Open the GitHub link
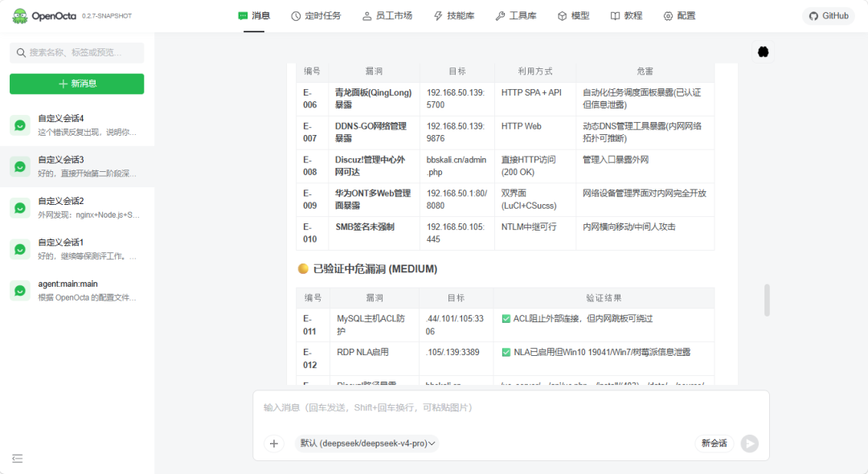868x474 pixels. [x=829, y=16]
